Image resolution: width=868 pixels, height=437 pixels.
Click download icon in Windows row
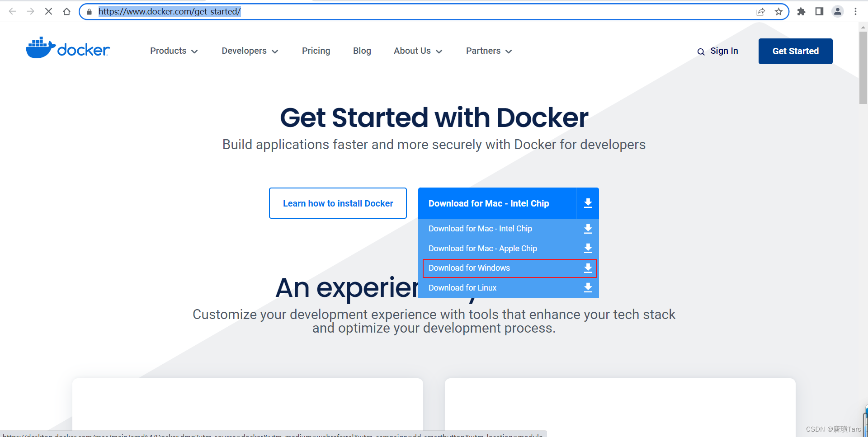pos(588,268)
